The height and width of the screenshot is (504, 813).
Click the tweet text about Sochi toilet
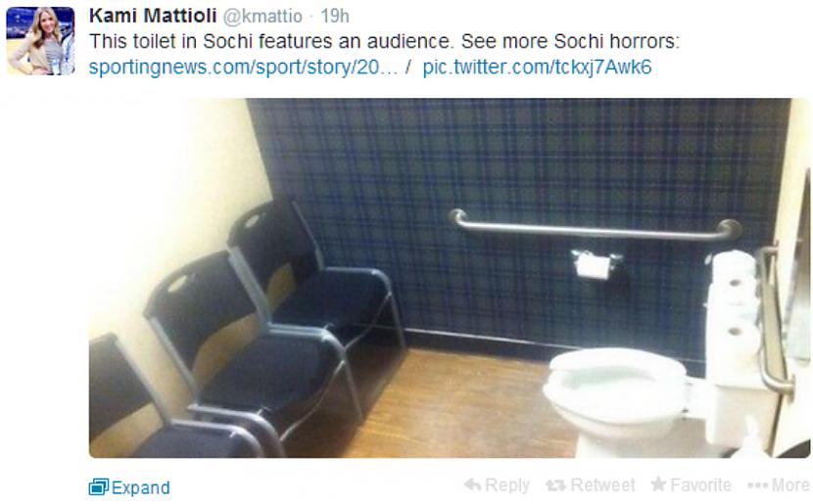coord(384,41)
